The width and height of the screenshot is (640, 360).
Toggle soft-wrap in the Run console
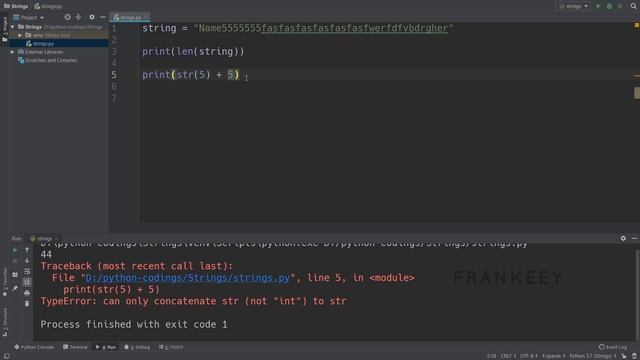tap(27, 271)
